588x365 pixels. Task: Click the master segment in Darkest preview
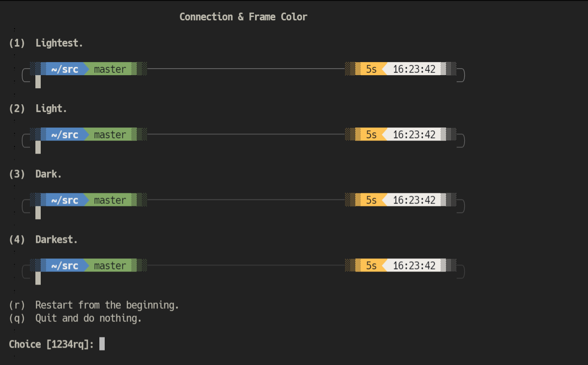(110, 265)
